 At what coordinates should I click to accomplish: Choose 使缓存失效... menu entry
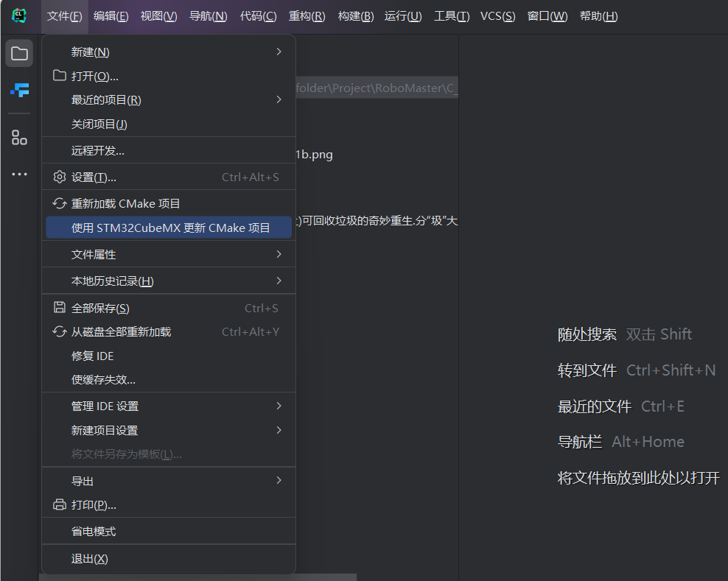click(x=169, y=379)
